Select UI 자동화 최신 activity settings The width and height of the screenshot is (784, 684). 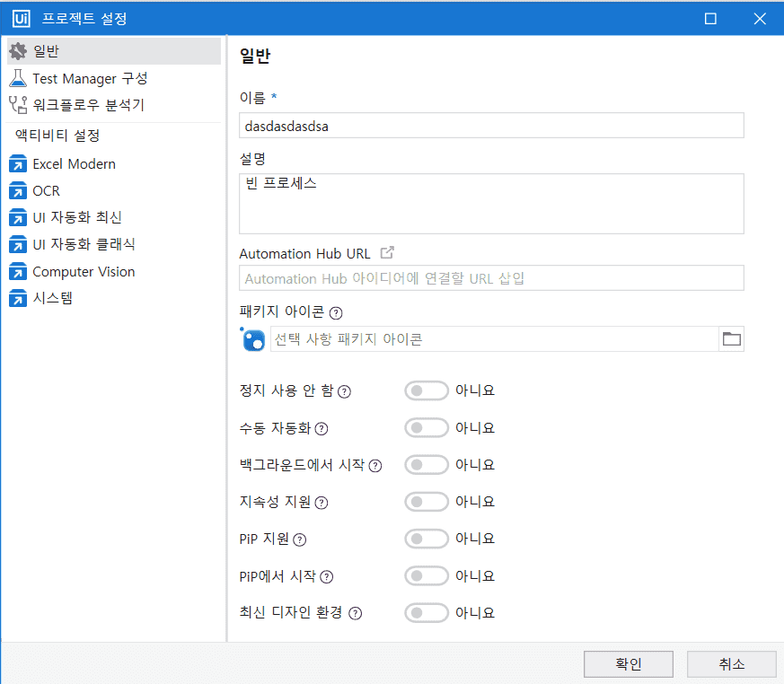click(x=114, y=218)
